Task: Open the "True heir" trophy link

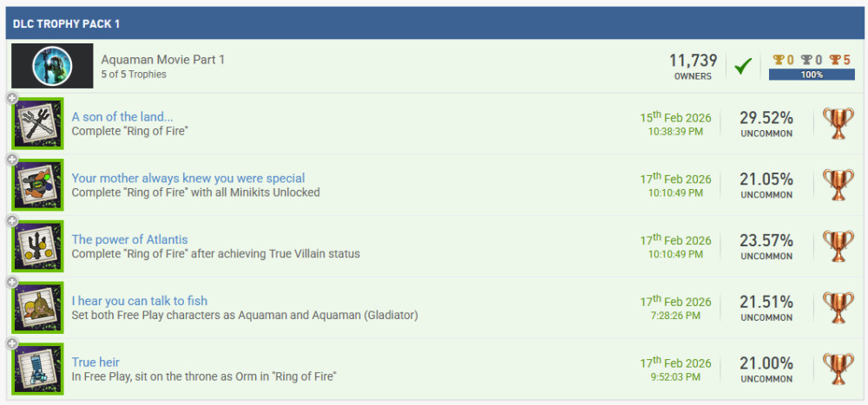Action: (x=95, y=363)
